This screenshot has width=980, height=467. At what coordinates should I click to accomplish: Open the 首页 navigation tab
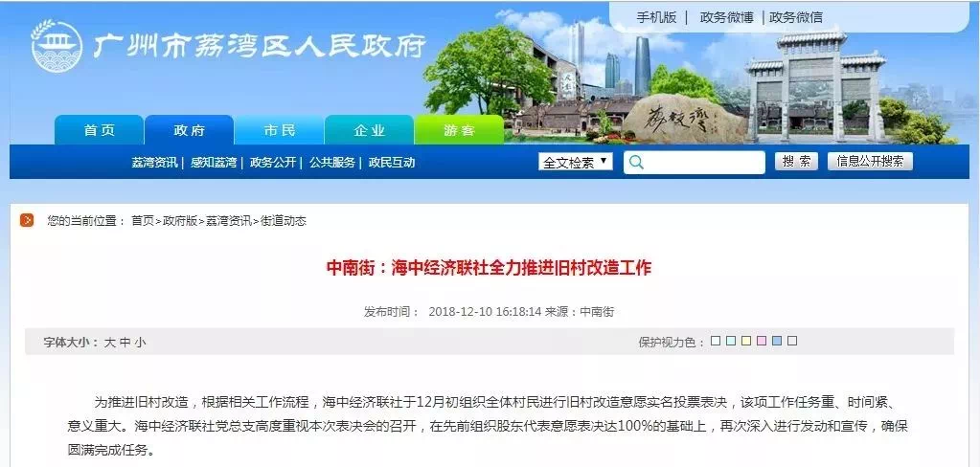100,130
